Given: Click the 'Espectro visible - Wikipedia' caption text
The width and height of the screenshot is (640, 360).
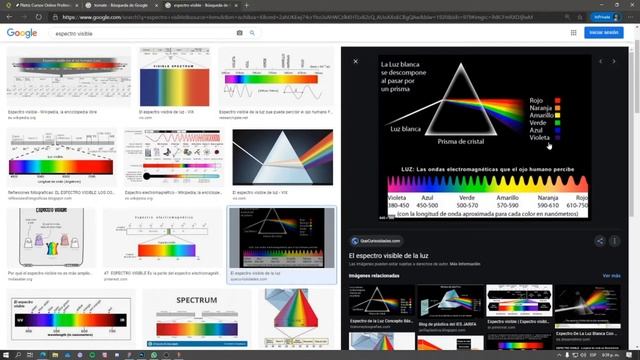Looking at the screenshot, I should [x=52, y=112].
